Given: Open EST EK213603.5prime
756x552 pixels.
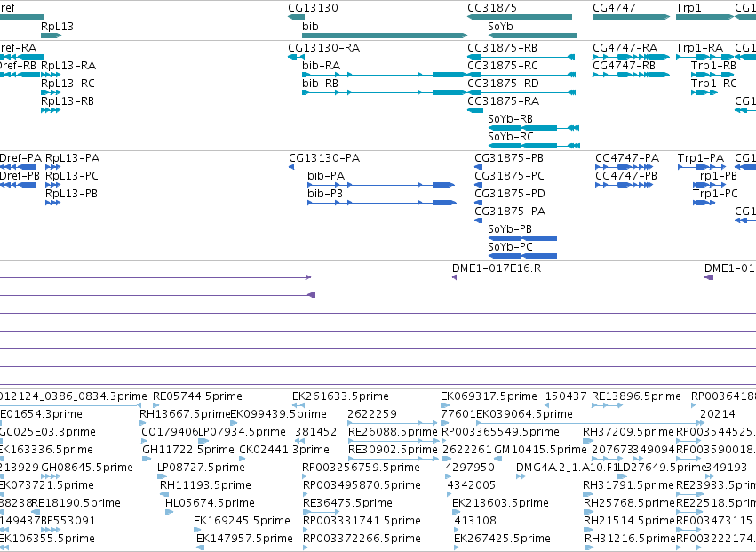Looking at the screenshot, I should click(x=500, y=503).
